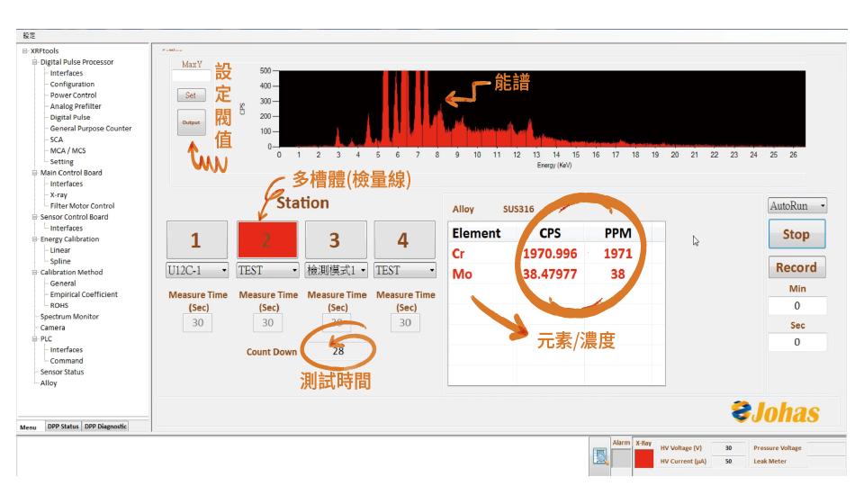864x504 pixels.
Task: Click station 1 Measure Time field
Action: (x=197, y=323)
